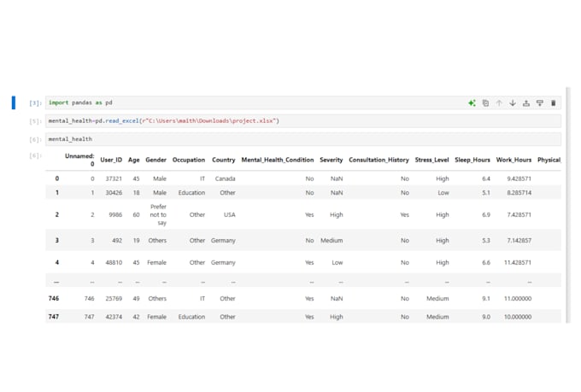The image size is (581, 392).
Task: Select the User_ID value 48810
Action: point(114,262)
